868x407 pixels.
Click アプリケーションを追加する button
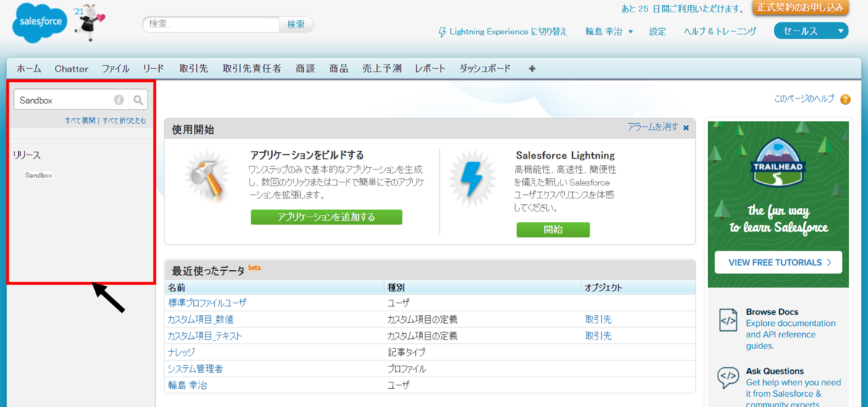(326, 217)
